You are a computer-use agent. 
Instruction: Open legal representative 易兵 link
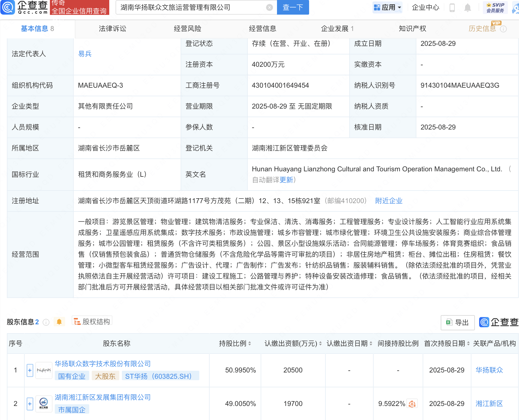pyautogui.click(x=85, y=54)
